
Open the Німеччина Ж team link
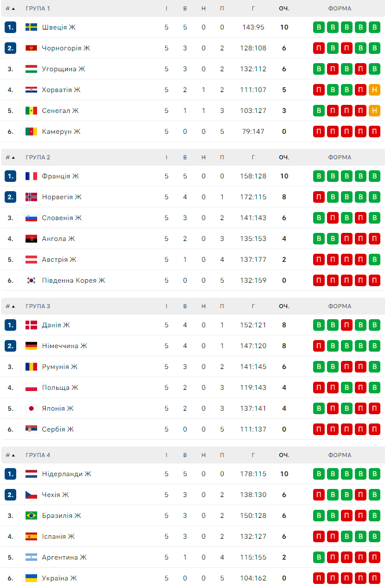[x=64, y=346]
